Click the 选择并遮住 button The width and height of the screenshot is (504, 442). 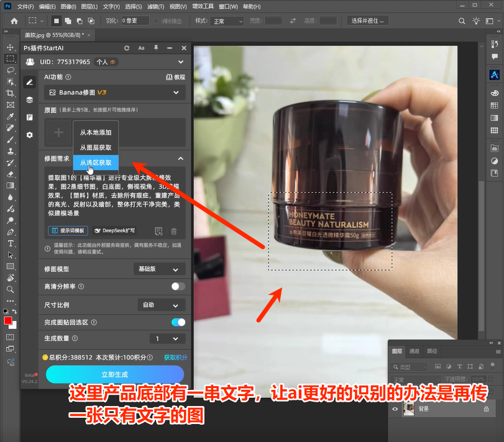pyautogui.click(x=367, y=21)
